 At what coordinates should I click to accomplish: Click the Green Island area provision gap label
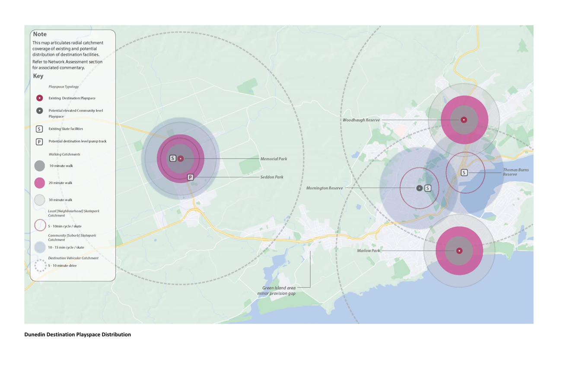click(279, 290)
